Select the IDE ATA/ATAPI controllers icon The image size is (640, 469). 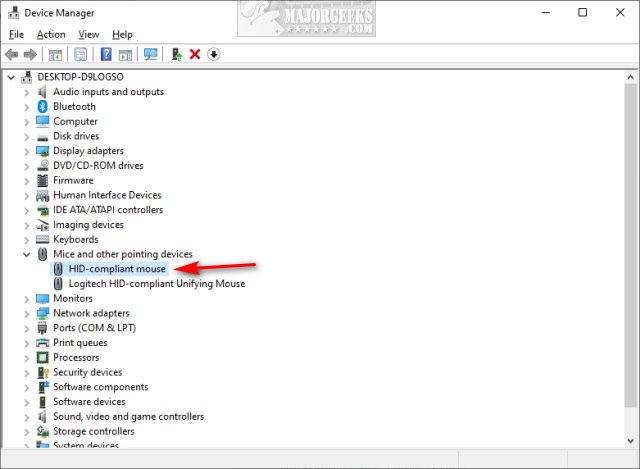[42, 211]
